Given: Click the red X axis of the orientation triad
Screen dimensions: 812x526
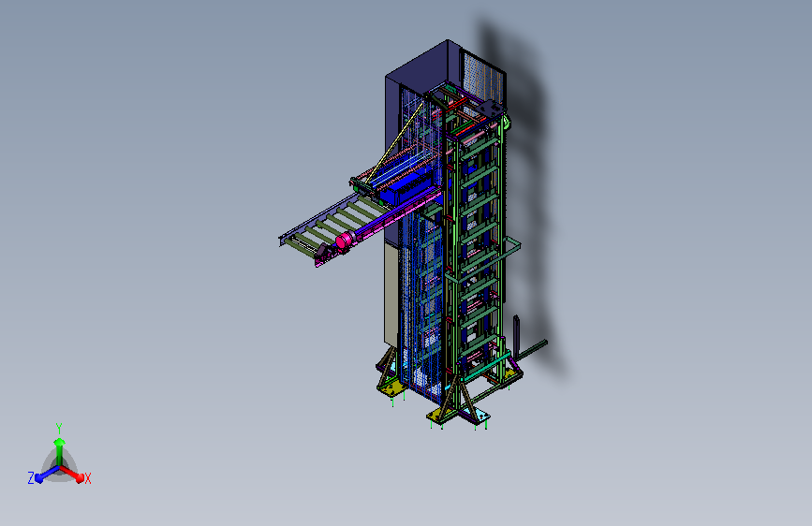Looking at the screenshot, I should [x=71, y=474].
